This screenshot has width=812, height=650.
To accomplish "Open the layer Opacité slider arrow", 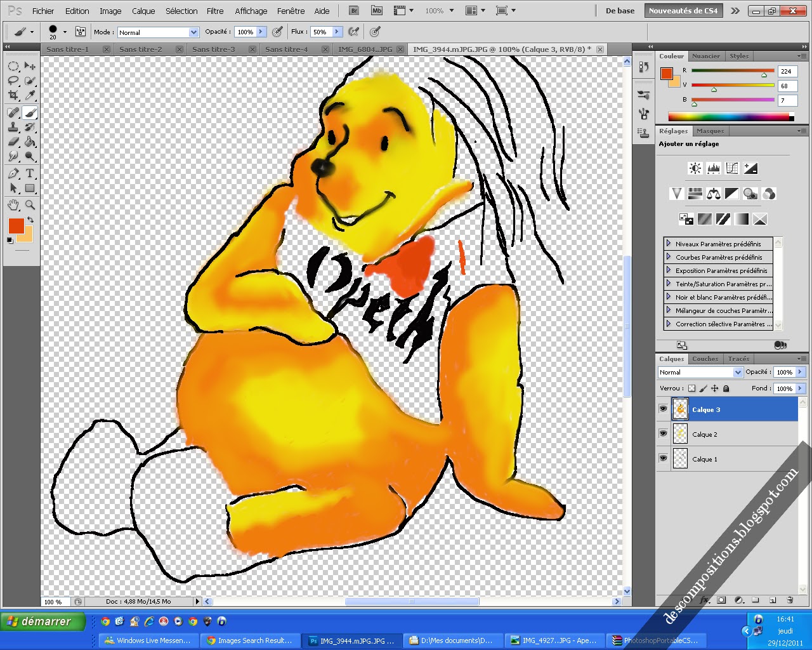I will pos(800,372).
